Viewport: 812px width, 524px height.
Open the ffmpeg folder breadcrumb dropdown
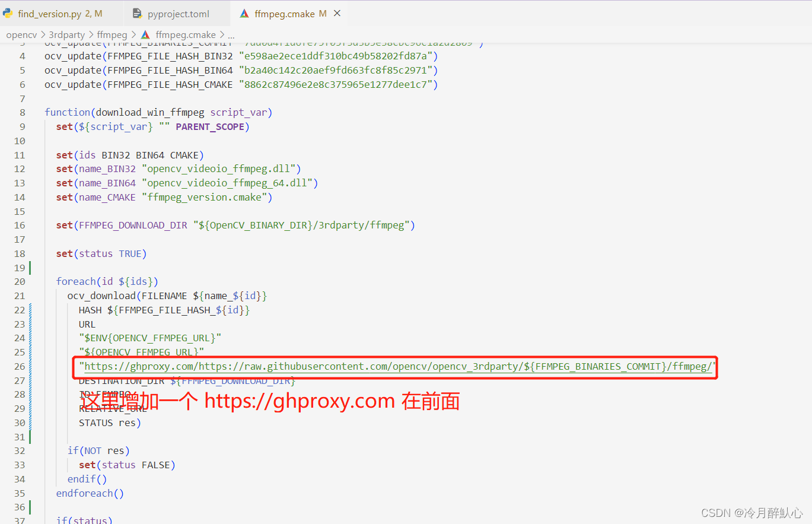click(x=112, y=34)
